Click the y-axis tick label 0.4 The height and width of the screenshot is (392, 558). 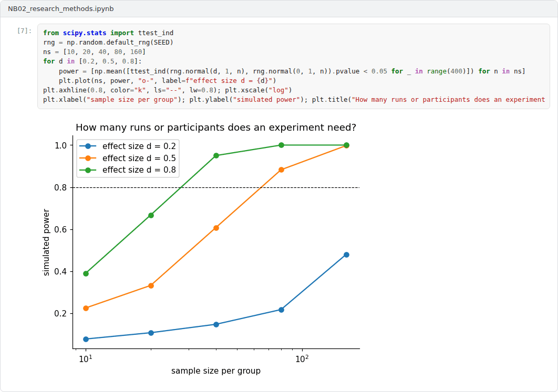point(61,271)
